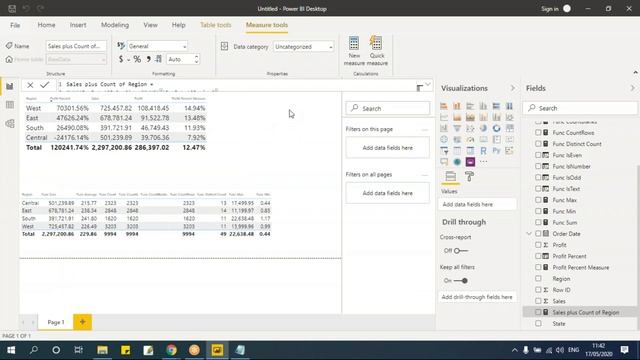Open the Table tools tab
This screenshot has width=640, height=360.
(x=216, y=25)
